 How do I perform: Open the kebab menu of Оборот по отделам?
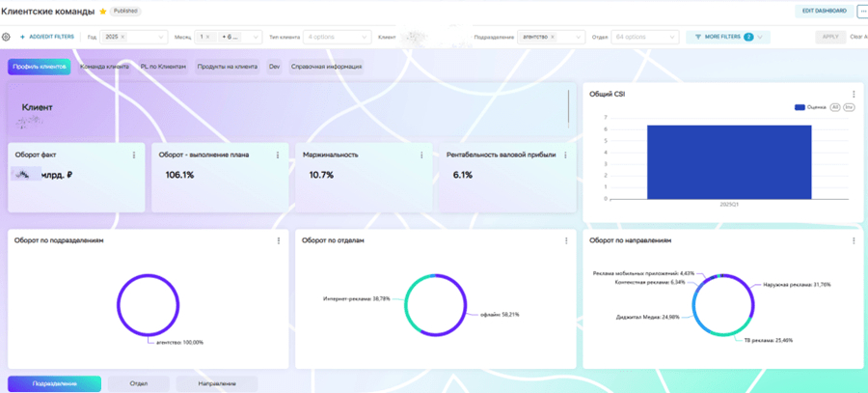566,240
